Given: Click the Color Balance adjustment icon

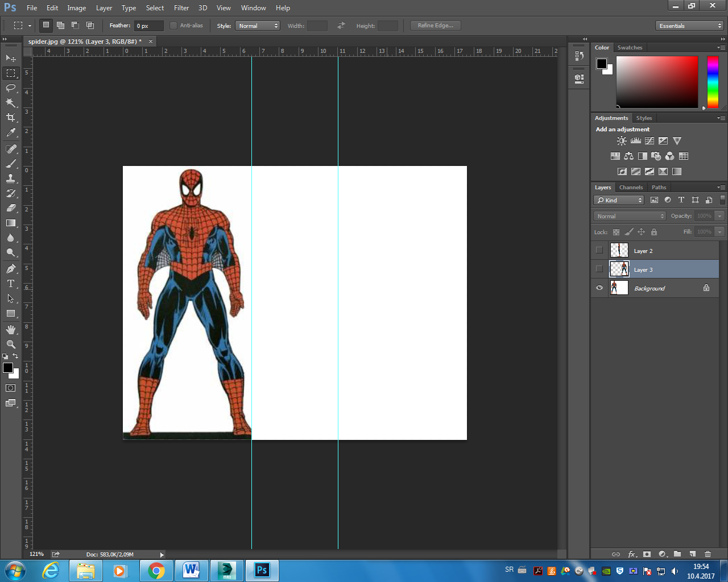Looking at the screenshot, I should [x=628, y=156].
